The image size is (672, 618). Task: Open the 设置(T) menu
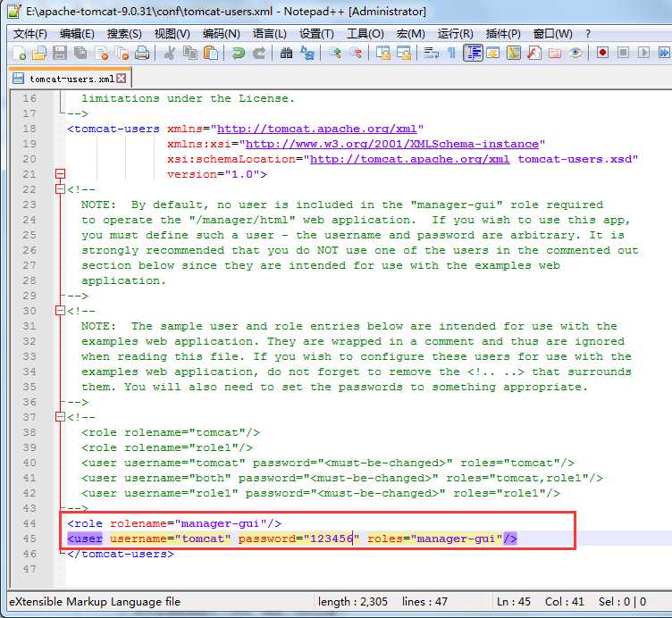[316, 34]
